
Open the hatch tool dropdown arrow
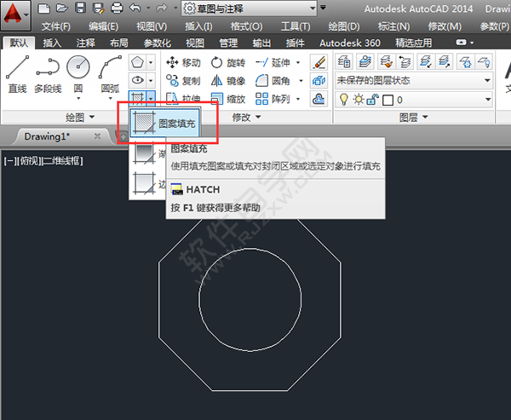coord(151,98)
